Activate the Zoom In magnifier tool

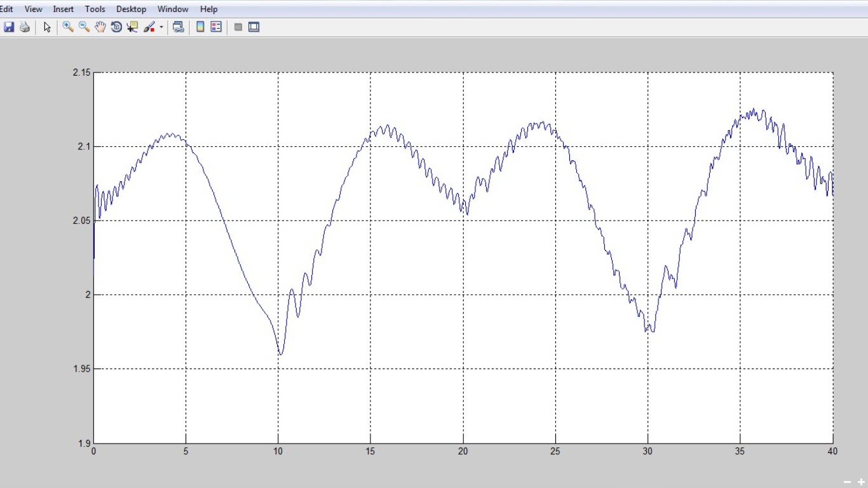(68, 27)
